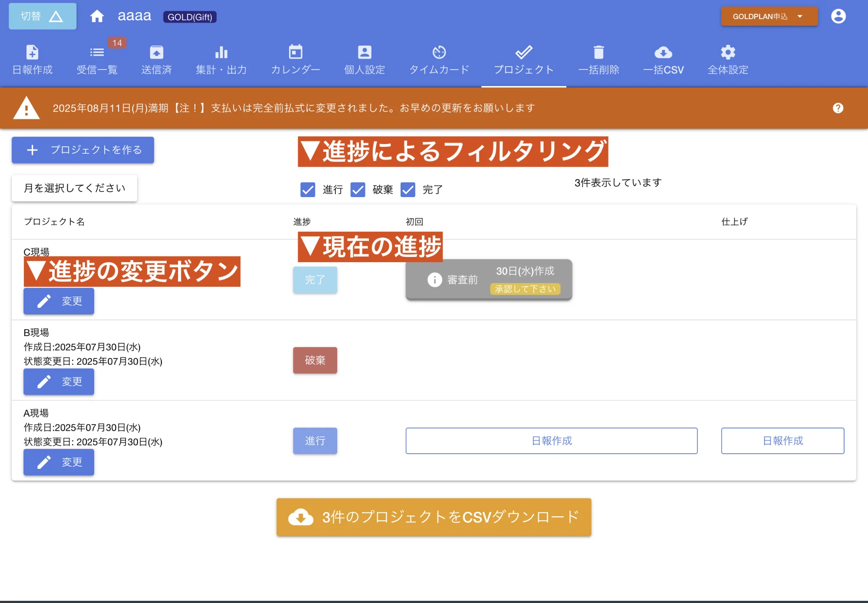Uncheck the 進行 filter checkbox
This screenshot has height=603, width=868.
click(x=308, y=190)
